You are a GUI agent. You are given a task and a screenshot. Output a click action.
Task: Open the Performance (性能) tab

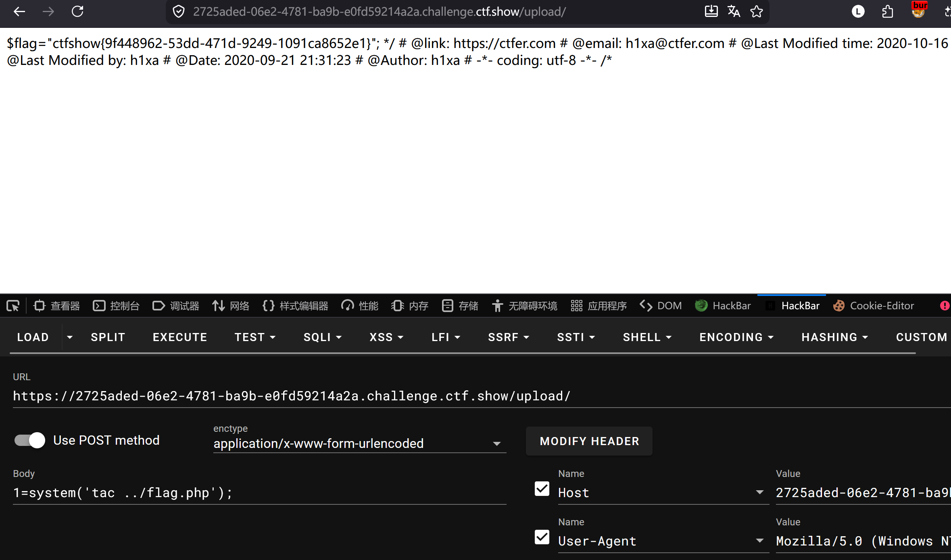[360, 306]
